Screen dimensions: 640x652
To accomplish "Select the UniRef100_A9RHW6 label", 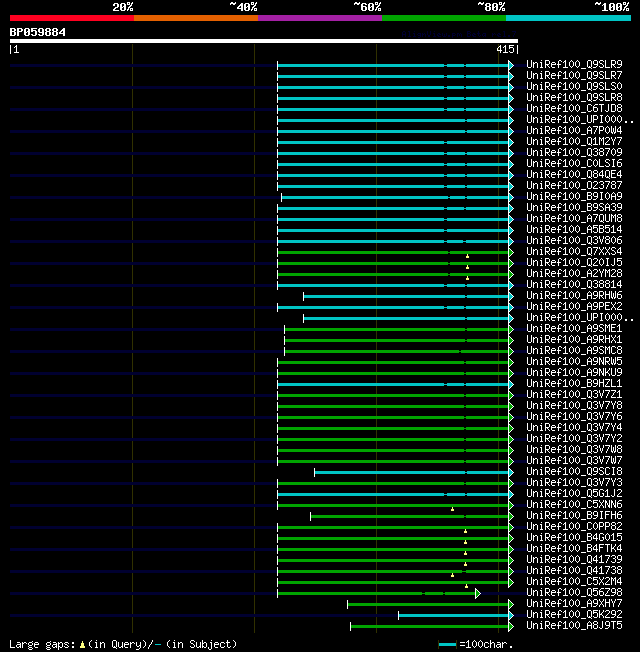I will tap(574, 295).
